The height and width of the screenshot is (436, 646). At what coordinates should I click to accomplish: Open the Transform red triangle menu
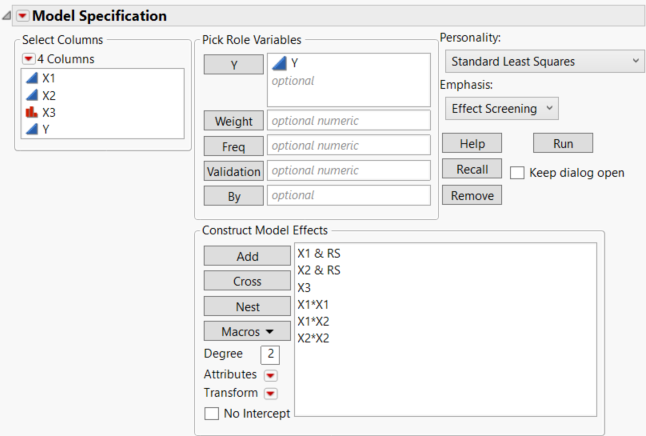pyautogui.click(x=270, y=393)
